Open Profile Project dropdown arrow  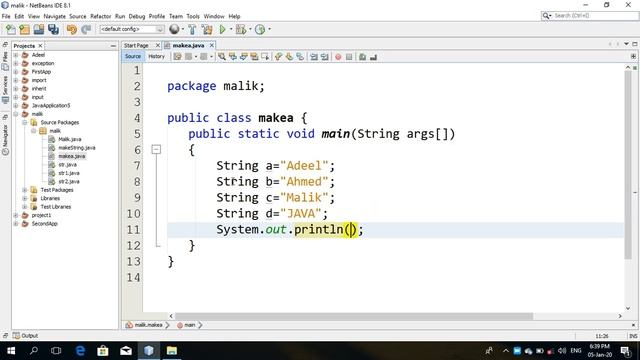[x=269, y=29]
